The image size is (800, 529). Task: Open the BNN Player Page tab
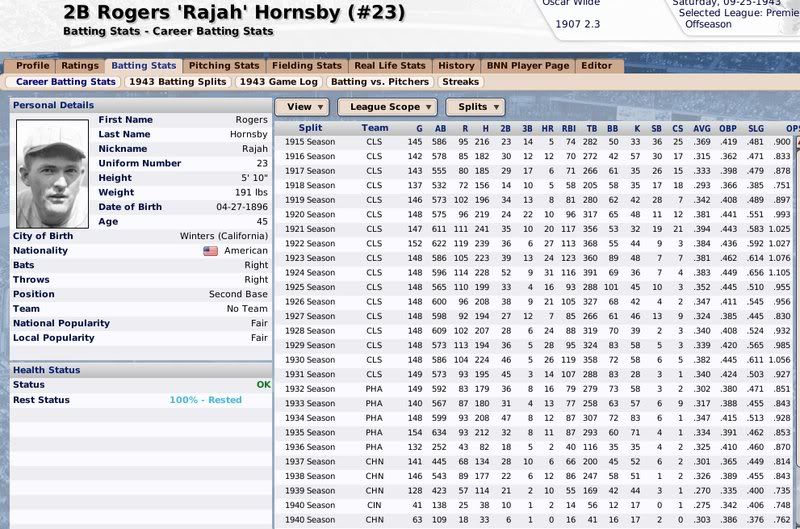529,66
